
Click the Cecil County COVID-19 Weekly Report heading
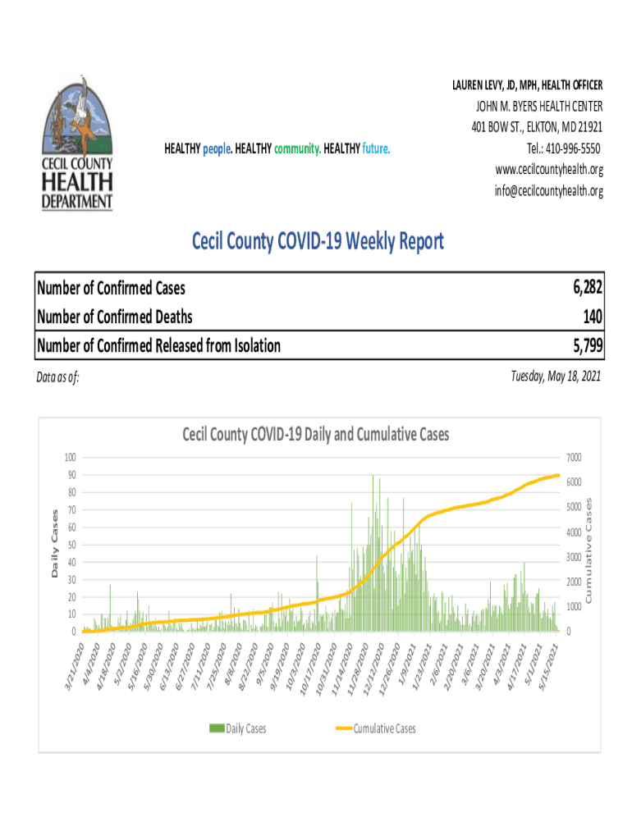318,241
